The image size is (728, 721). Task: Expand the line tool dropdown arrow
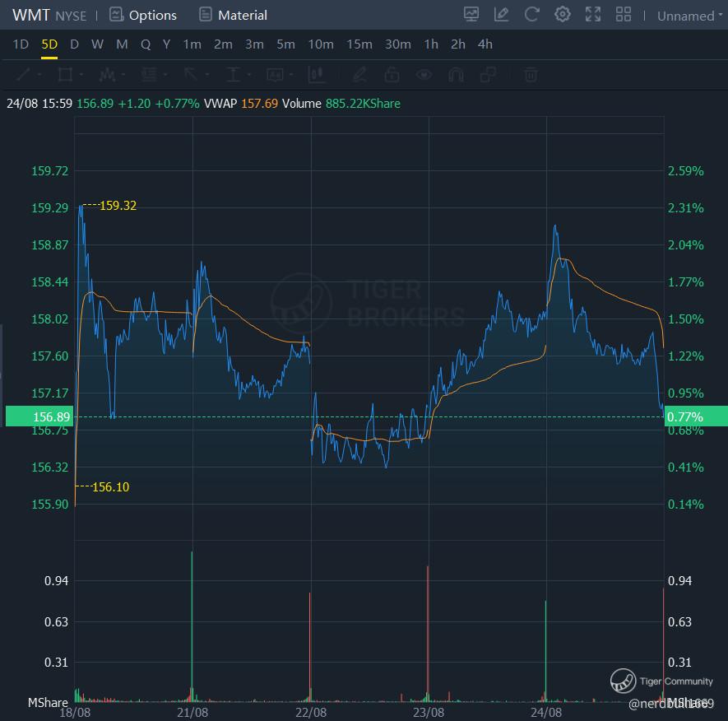tap(39, 74)
